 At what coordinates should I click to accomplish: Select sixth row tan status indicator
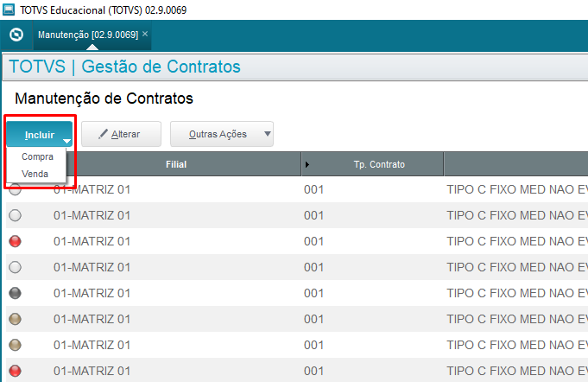coord(15,319)
